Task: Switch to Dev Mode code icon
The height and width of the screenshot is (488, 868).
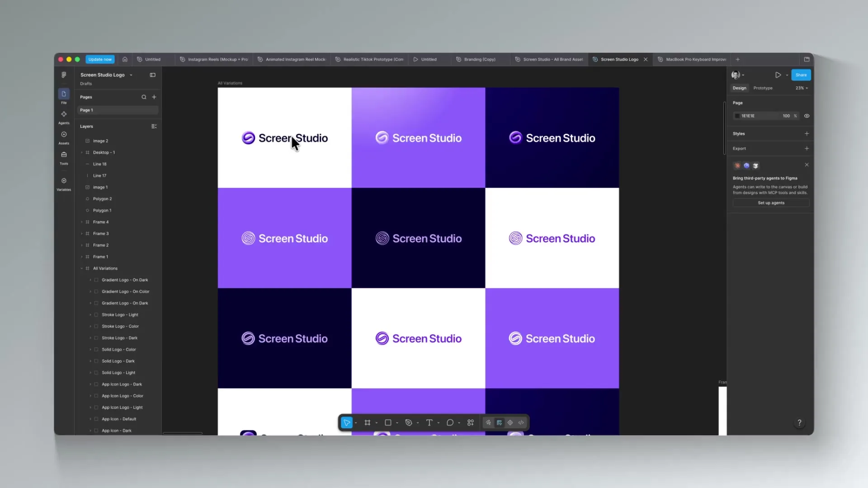Action: [x=521, y=422]
